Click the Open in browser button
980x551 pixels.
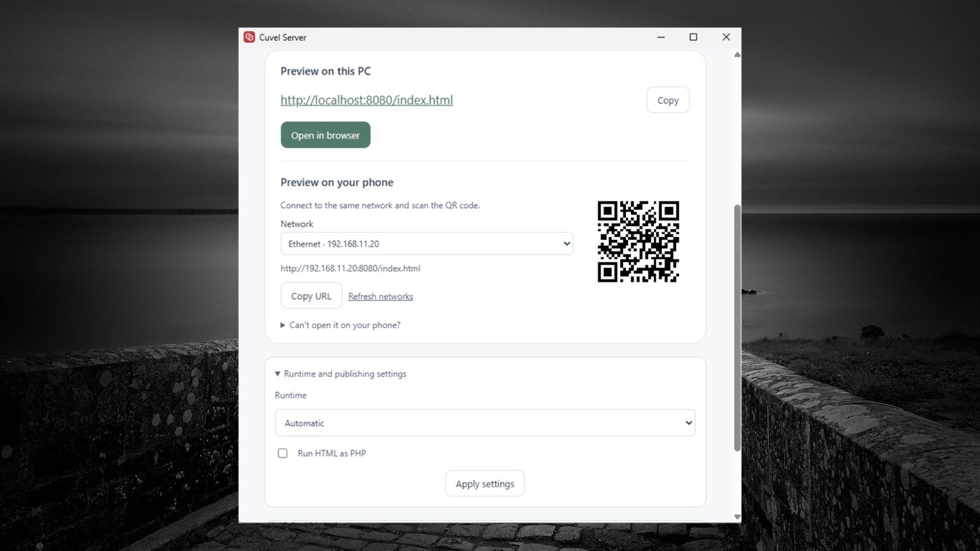coord(326,135)
